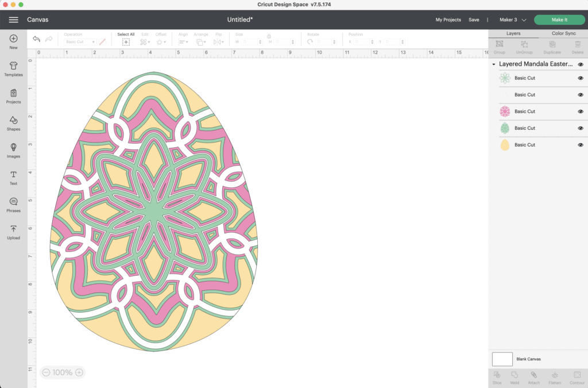This screenshot has height=388, width=588.
Task: Click the New project icon
Action: click(14, 39)
